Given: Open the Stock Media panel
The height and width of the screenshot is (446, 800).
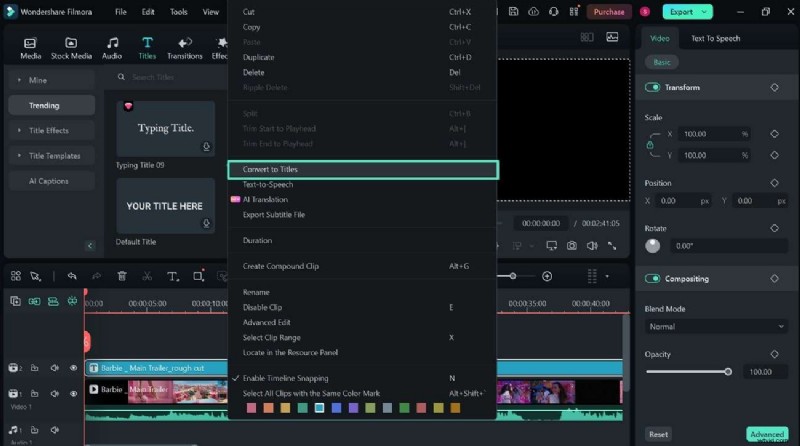Looking at the screenshot, I should click(71, 48).
